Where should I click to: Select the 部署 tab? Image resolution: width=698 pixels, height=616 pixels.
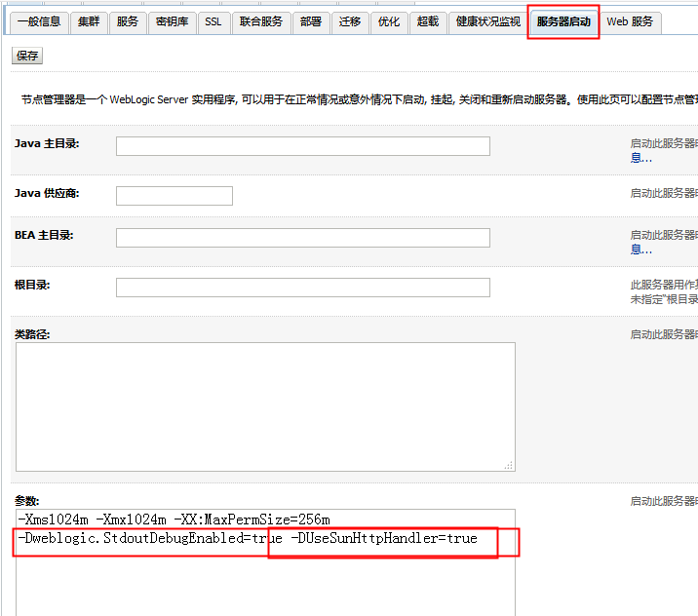coord(311,21)
